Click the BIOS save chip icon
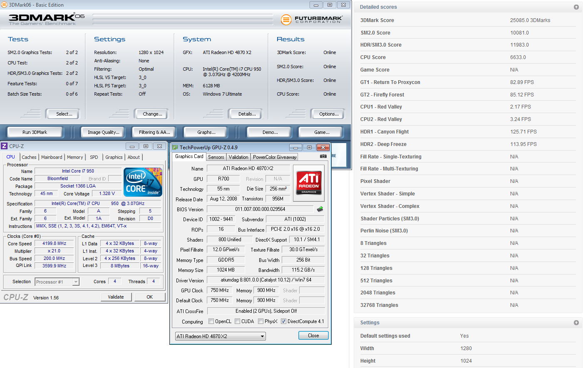 tap(320, 209)
